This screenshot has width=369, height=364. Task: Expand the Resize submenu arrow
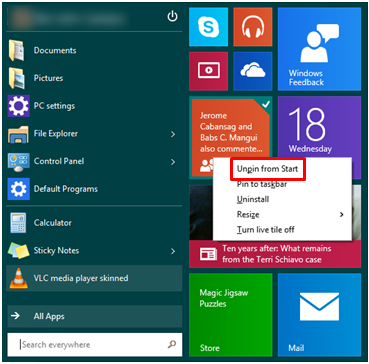pyautogui.click(x=341, y=215)
